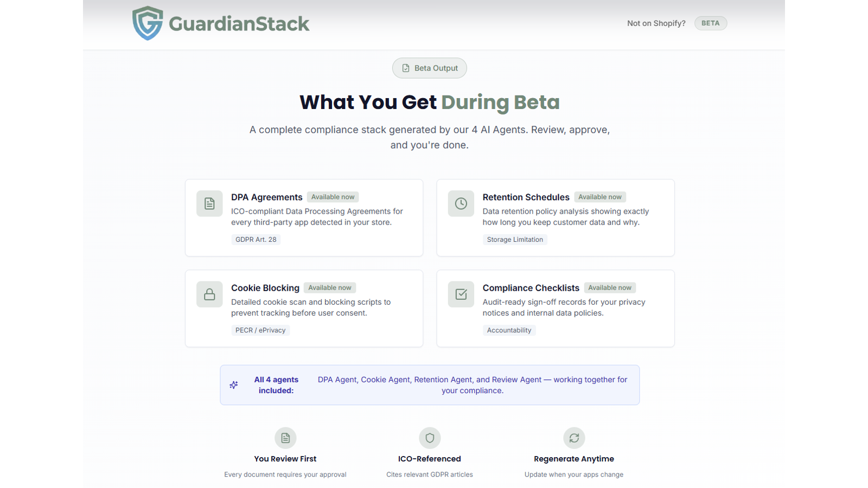Click the Compliance Checklists checkbox icon

(461, 294)
